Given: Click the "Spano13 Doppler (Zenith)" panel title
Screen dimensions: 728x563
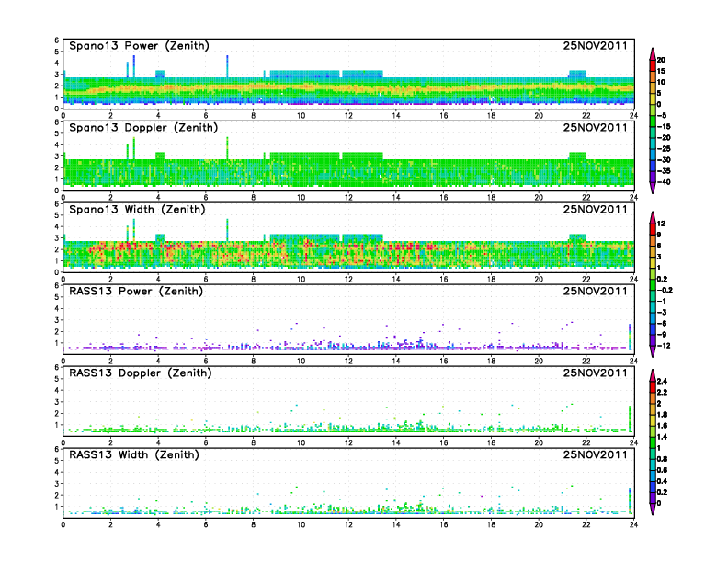Looking at the screenshot, I should [x=143, y=128].
